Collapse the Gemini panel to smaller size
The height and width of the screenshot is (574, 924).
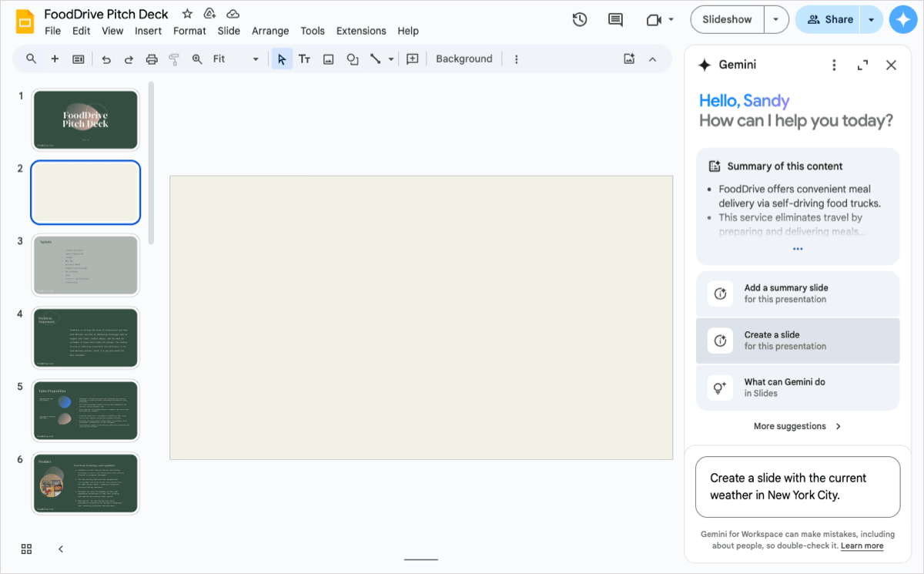(x=862, y=65)
